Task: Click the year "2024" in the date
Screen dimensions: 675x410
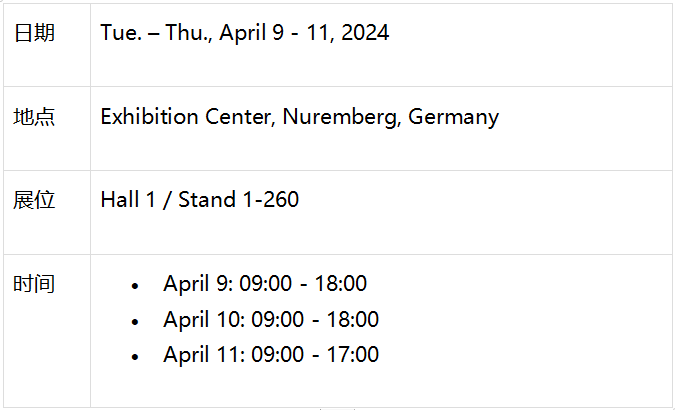Action: click(364, 33)
